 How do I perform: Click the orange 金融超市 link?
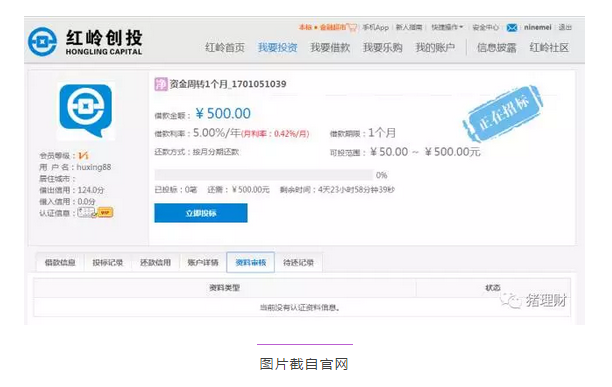332,27
